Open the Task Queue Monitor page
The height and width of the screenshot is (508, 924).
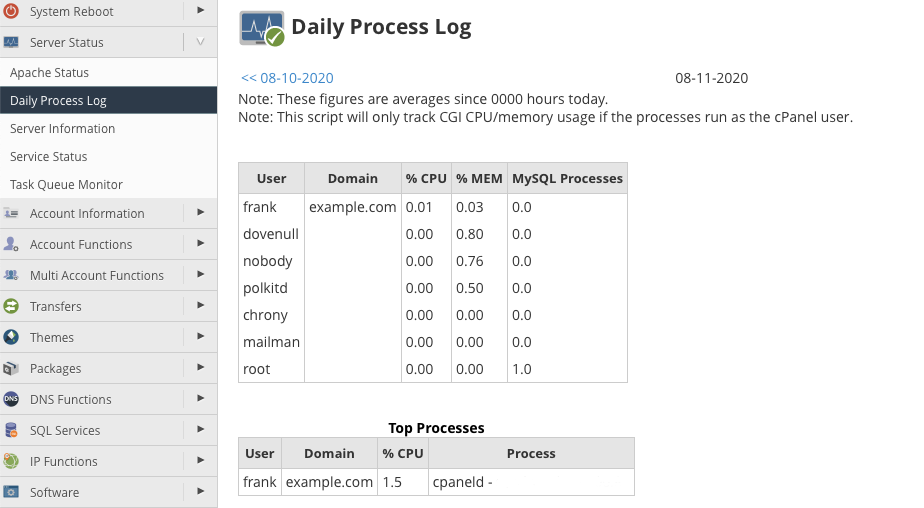coord(66,185)
